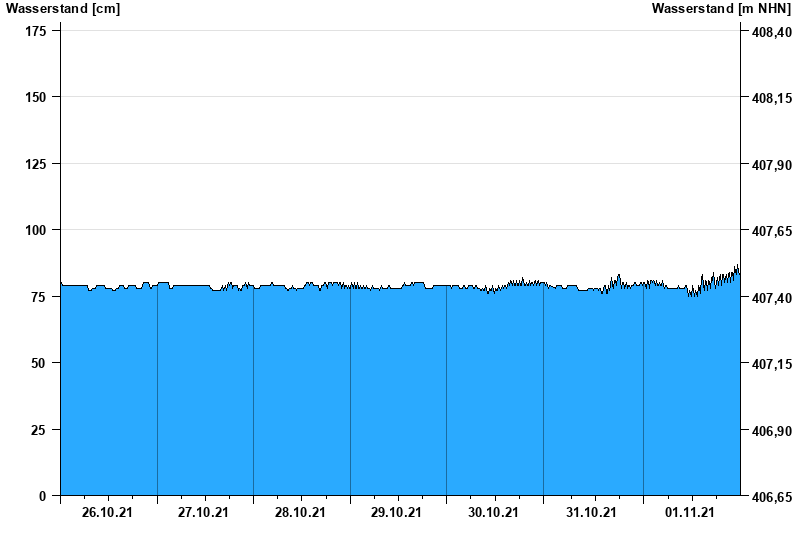Click the blue filled area of the chart

[x=400, y=400]
